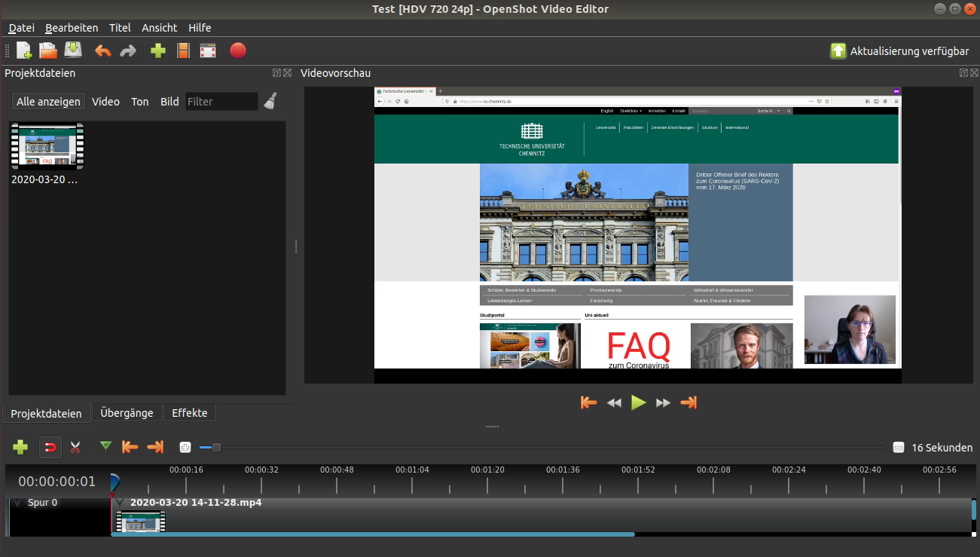Click the red export video button
980x557 pixels.
(238, 50)
